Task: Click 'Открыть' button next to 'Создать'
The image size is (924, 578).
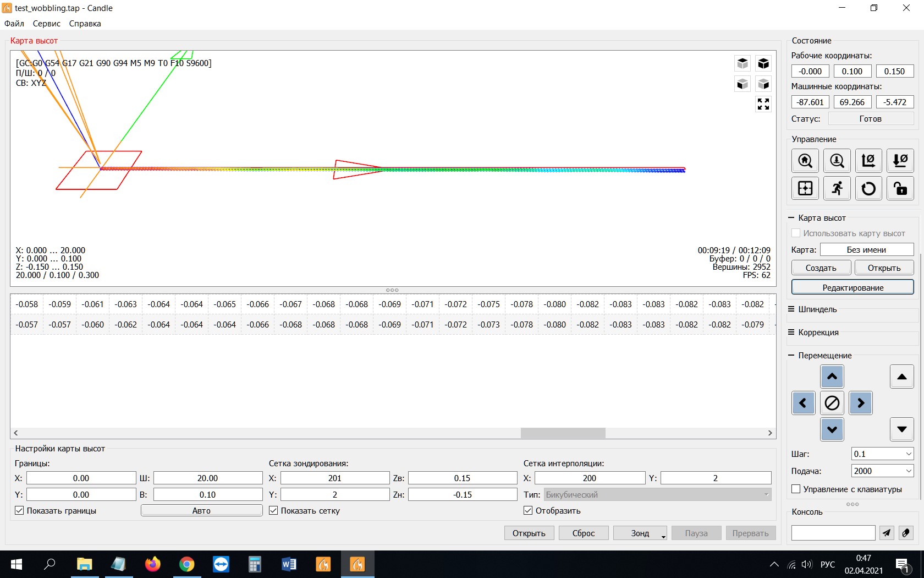Action: click(884, 268)
